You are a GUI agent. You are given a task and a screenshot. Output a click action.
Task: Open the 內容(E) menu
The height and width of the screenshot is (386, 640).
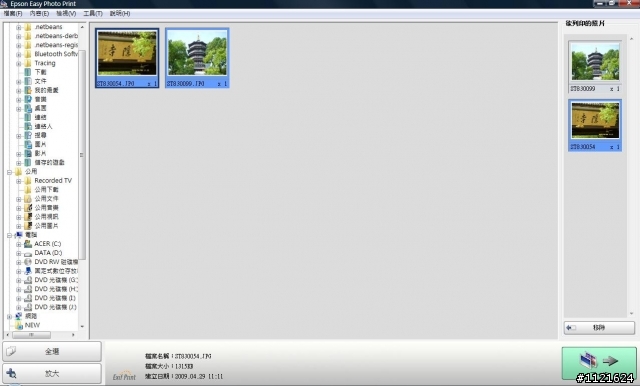[x=39, y=13]
